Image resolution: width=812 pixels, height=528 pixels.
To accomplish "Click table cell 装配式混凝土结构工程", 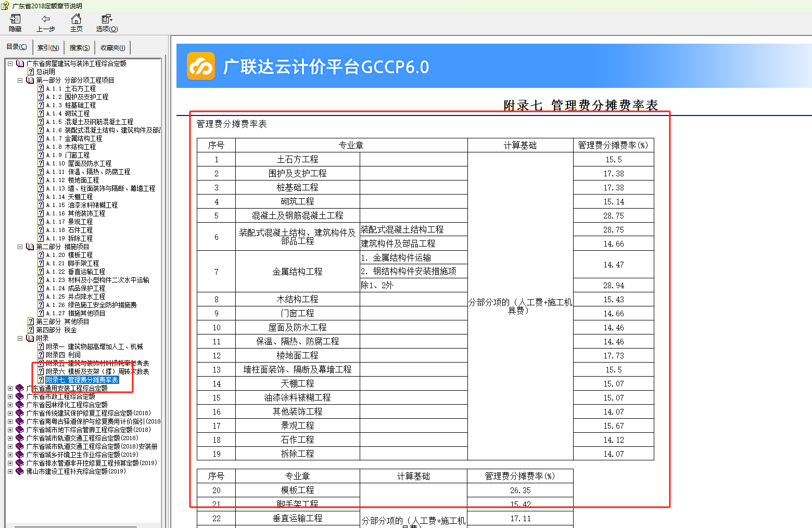I will (413, 229).
